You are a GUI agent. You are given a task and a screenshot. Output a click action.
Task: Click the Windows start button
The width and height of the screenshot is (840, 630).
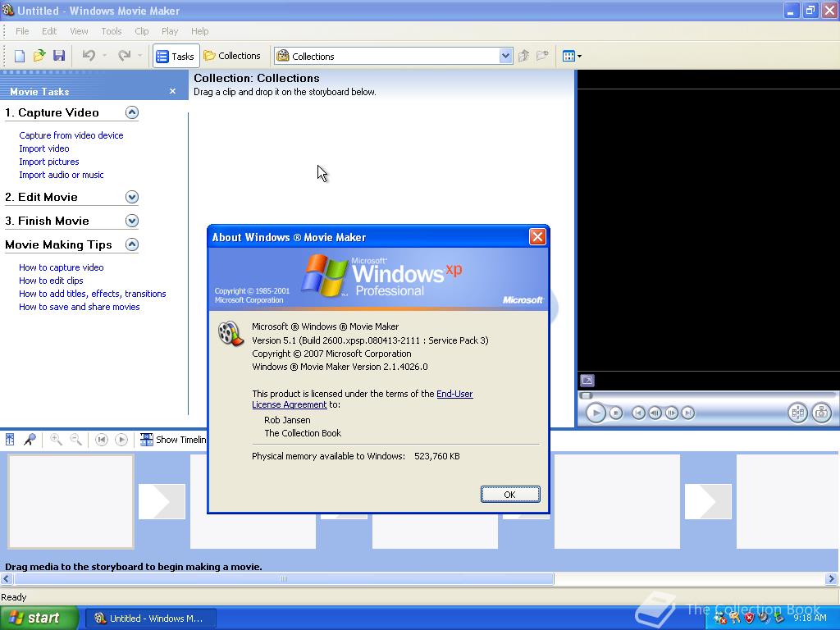point(39,619)
